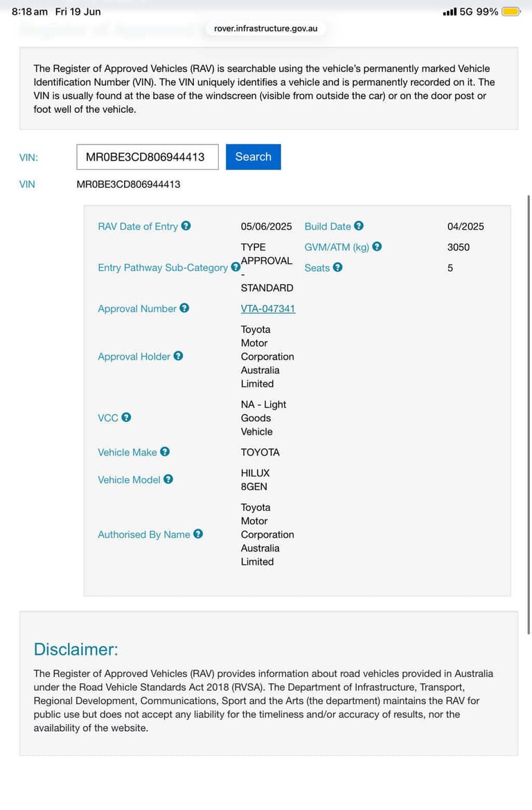Click the Entry Pathway Sub-Category label
The width and height of the screenshot is (532, 810).
tap(163, 267)
